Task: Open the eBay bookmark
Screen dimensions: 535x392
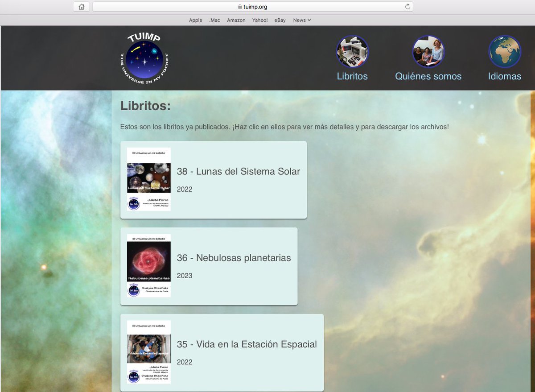Action: point(280,20)
